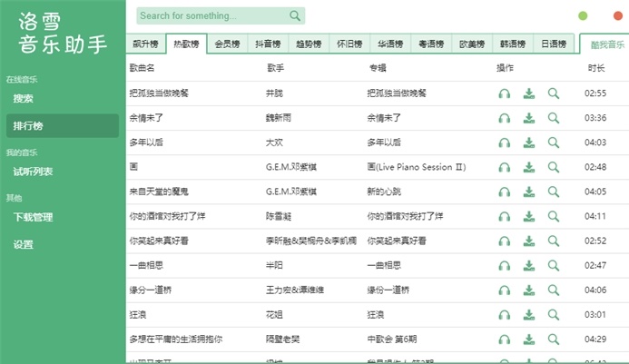Image resolution: width=629 pixels, height=364 pixels.
Task: Select the 抖音榜 chart tab
Action: (268, 44)
